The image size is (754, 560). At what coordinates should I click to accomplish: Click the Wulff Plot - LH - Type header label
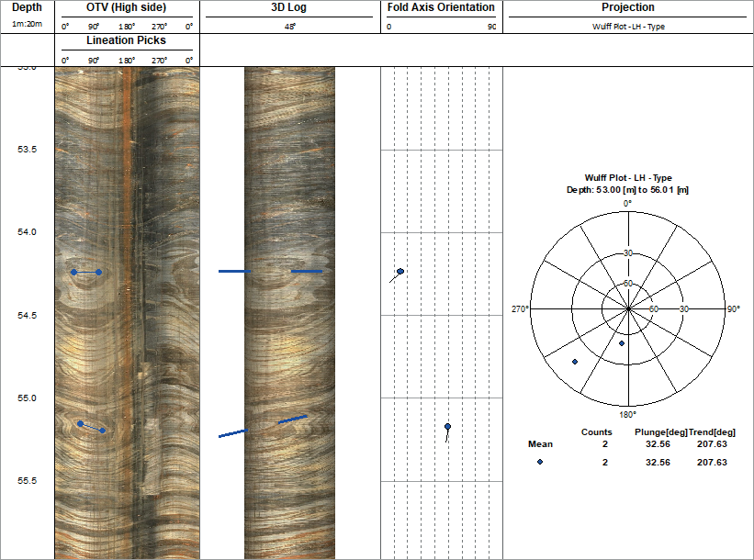(x=628, y=27)
